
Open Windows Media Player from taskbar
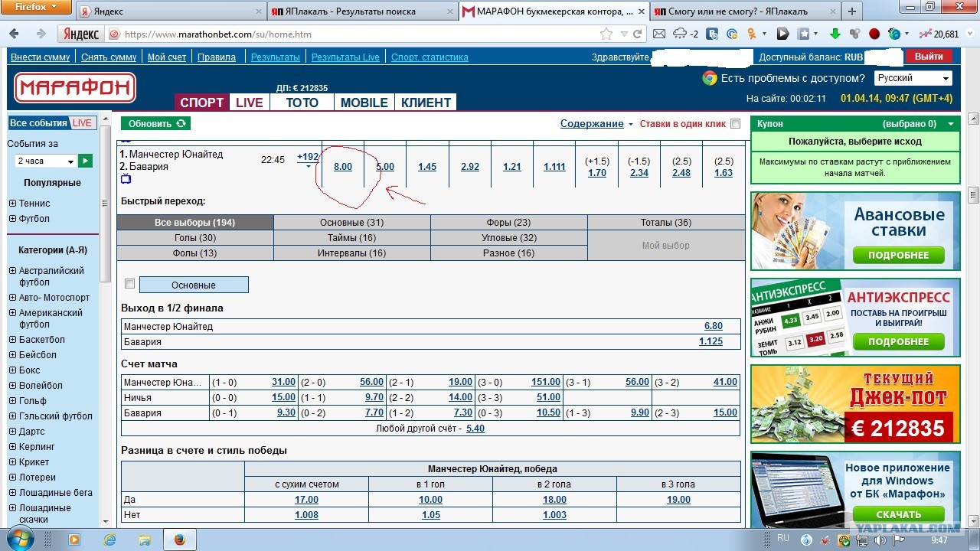(x=74, y=540)
